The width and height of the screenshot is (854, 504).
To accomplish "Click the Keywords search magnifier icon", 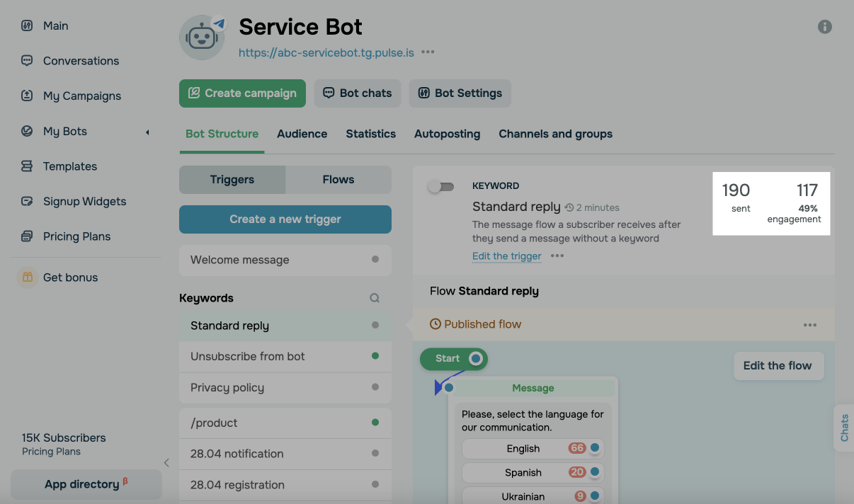I will pyautogui.click(x=375, y=298).
